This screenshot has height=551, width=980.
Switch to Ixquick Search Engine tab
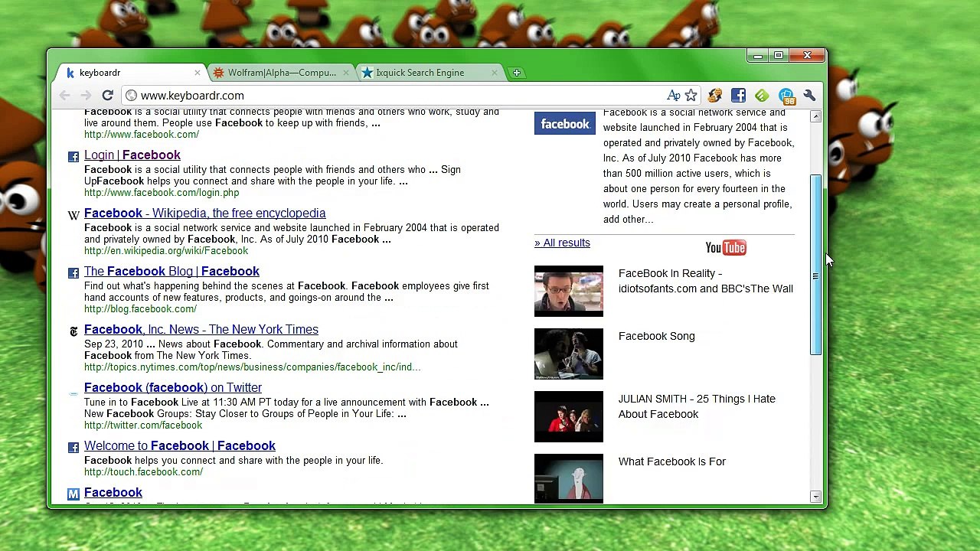click(x=430, y=73)
